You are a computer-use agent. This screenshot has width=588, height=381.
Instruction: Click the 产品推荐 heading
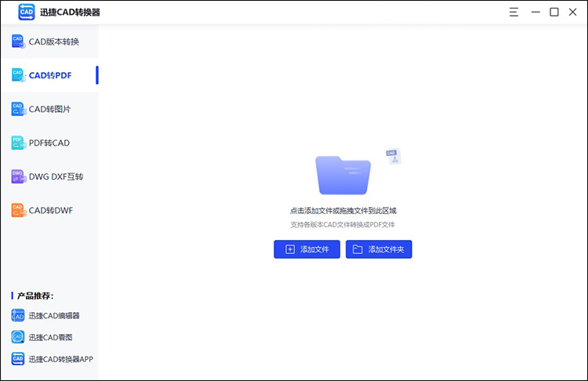point(35,296)
